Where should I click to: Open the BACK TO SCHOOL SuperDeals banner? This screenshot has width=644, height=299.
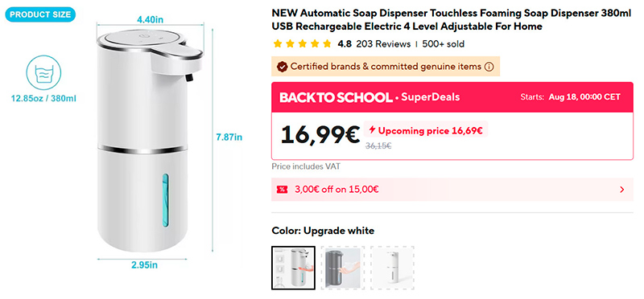point(452,97)
